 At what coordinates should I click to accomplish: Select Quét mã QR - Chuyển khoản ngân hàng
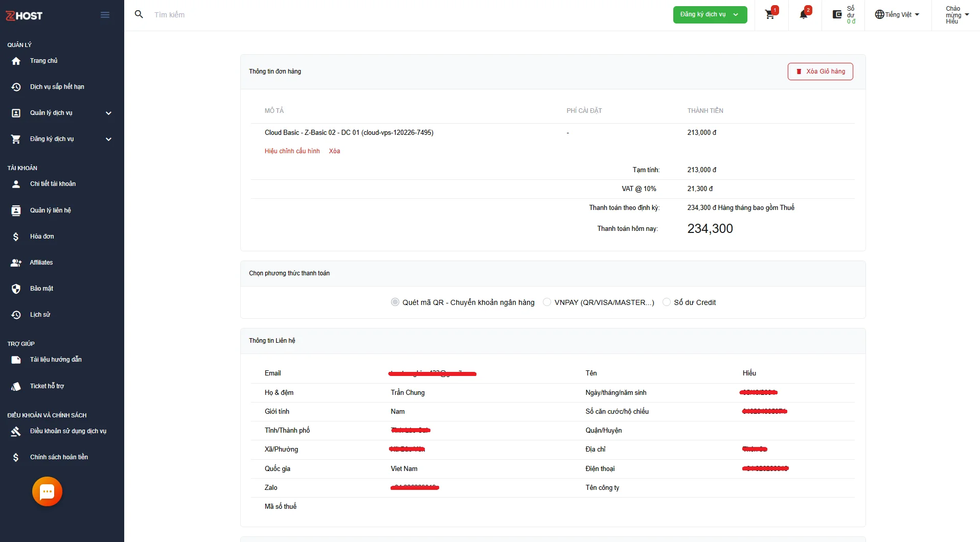pos(395,302)
